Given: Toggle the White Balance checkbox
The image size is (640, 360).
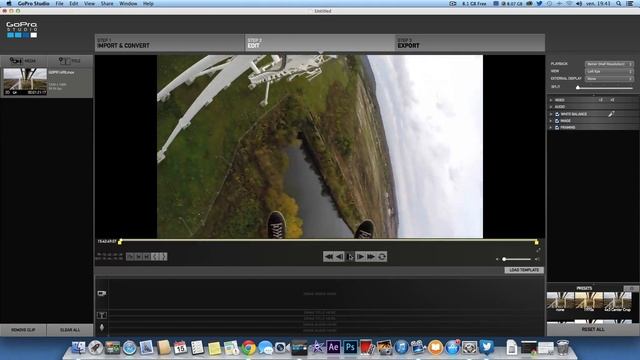Looking at the screenshot, I should click(x=557, y=114).
